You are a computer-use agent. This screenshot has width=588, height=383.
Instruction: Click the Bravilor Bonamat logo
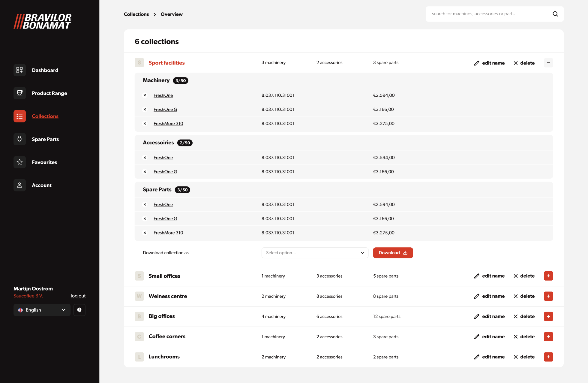point(43,21)
